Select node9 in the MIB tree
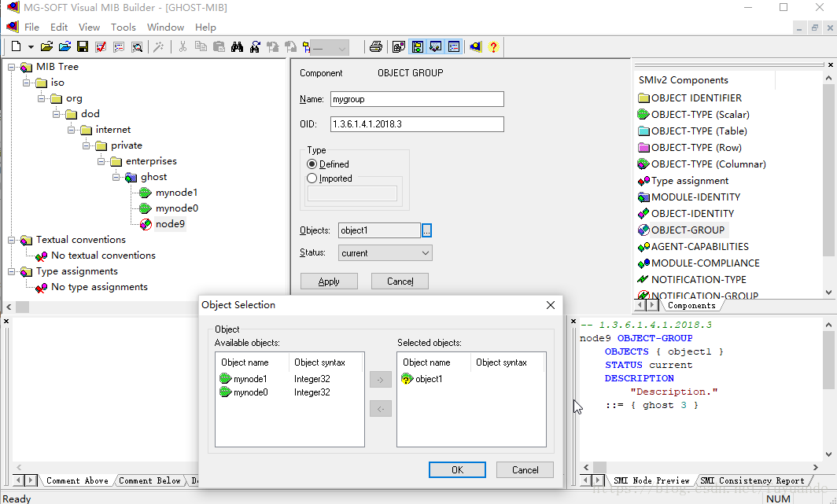The height and width of the screenshot is (504, 837). (170, 224)
